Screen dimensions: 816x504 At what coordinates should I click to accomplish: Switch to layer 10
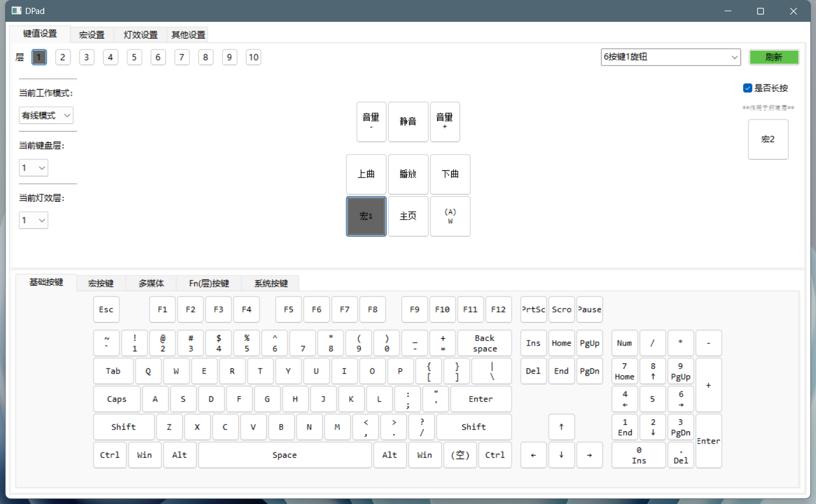253,57
